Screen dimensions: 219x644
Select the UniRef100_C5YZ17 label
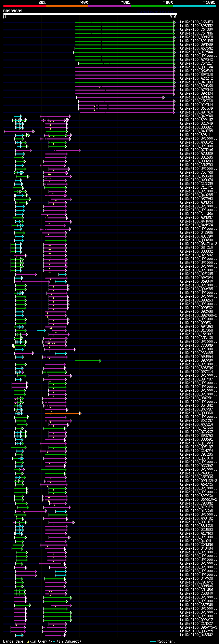point(196,63)
